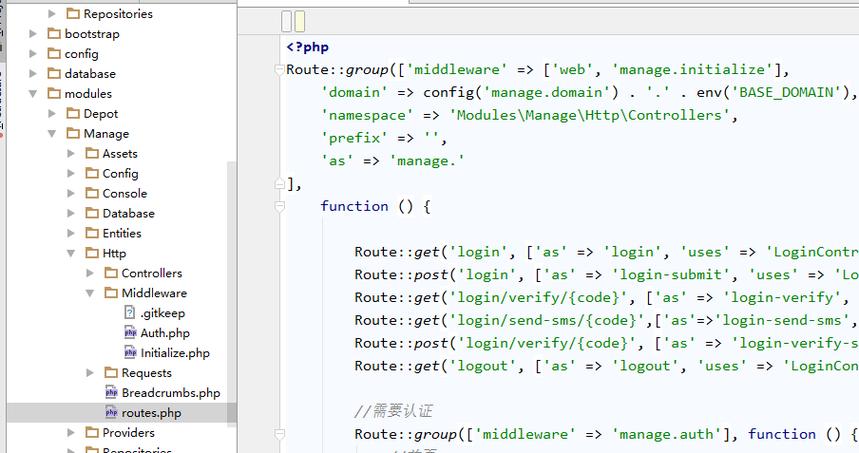Screen dimensions: 859x453
Task: Click the //需要认证 comment line
Action: (x=393, y=411)
